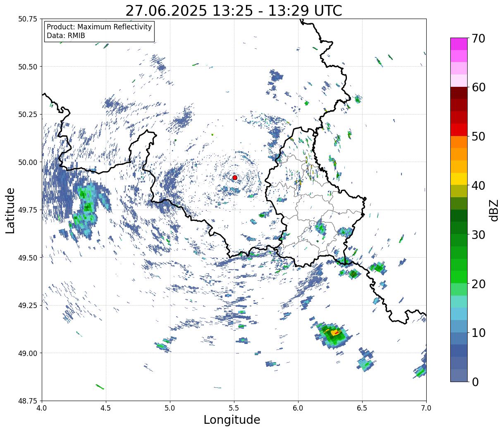The image size is (504, 430).
Task: Click the colorbar tick label 50
Action: click(x=478, y=136)
